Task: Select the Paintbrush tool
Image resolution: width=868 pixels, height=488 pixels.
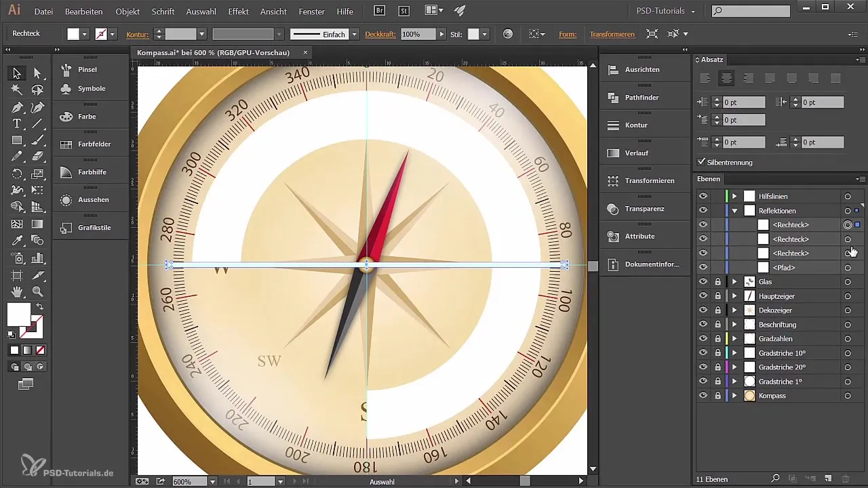Action: 37,140
